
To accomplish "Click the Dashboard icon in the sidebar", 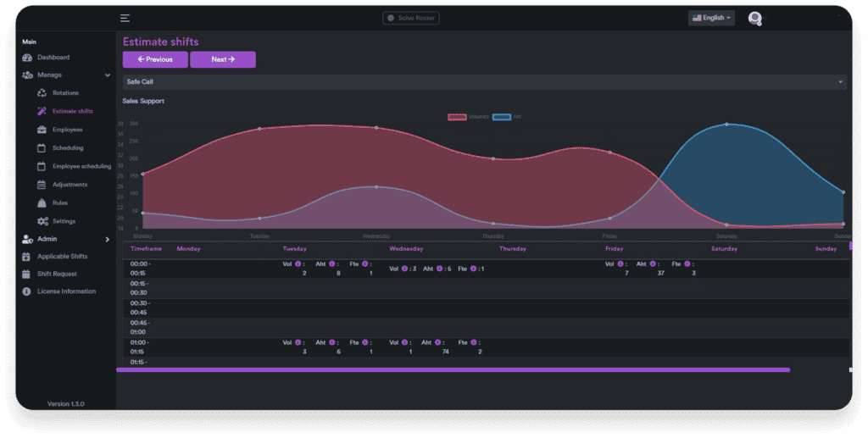I will tap(27, 58).
